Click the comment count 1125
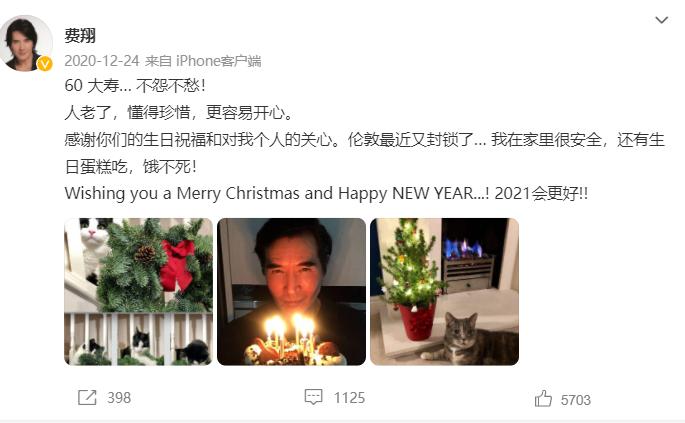 (349, 398)
